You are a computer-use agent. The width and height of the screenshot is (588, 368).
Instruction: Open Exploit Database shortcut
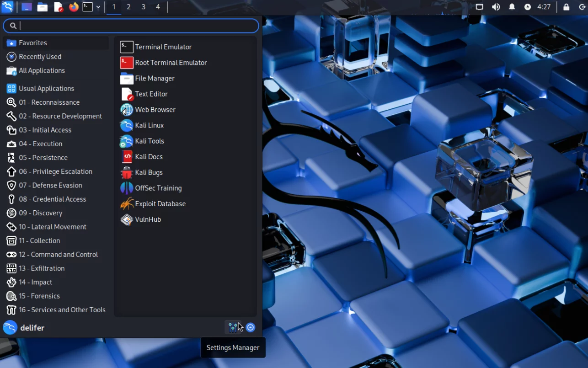pos(160,204)
